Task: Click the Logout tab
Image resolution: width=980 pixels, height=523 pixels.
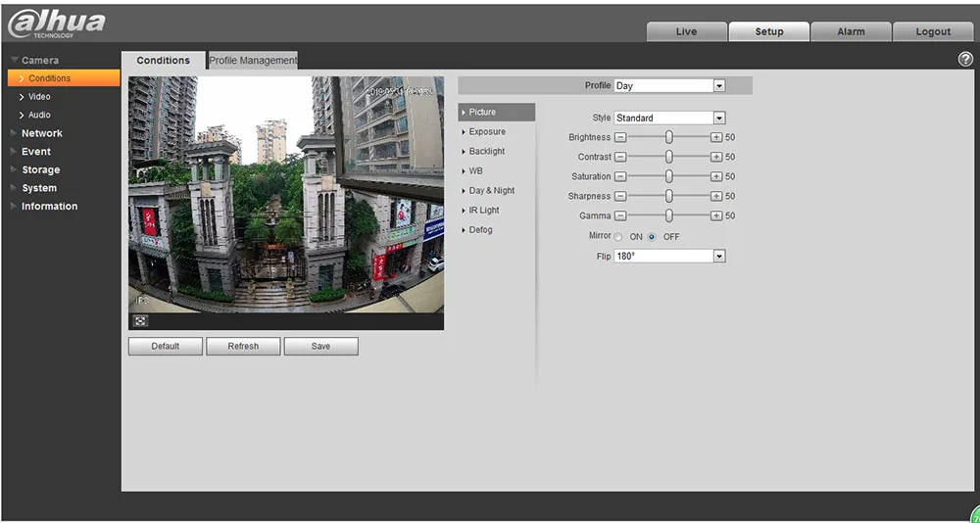Action: 933,31
